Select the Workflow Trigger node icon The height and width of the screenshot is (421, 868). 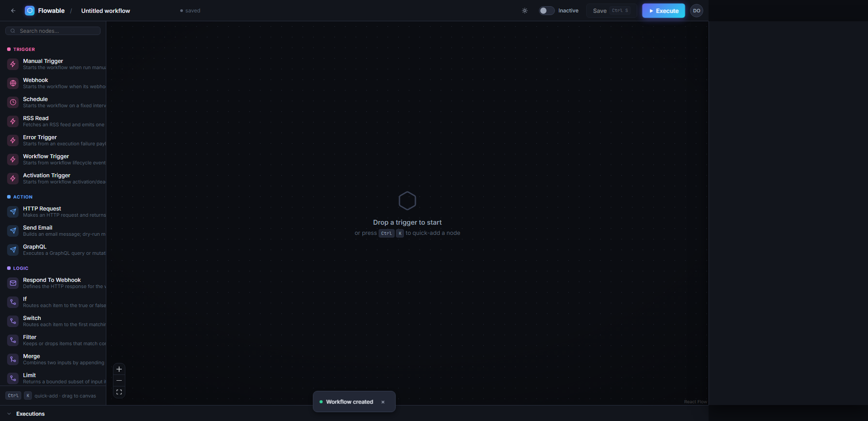tap(13, 160)
